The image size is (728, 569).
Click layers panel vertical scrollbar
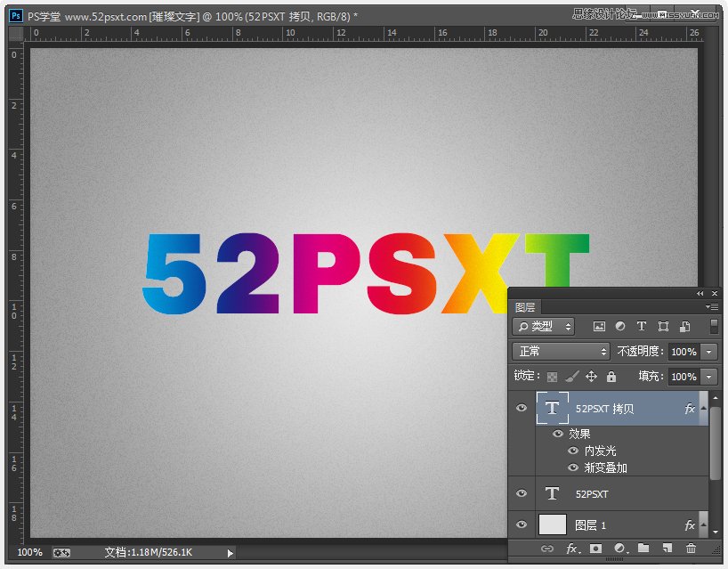[716, 443]
